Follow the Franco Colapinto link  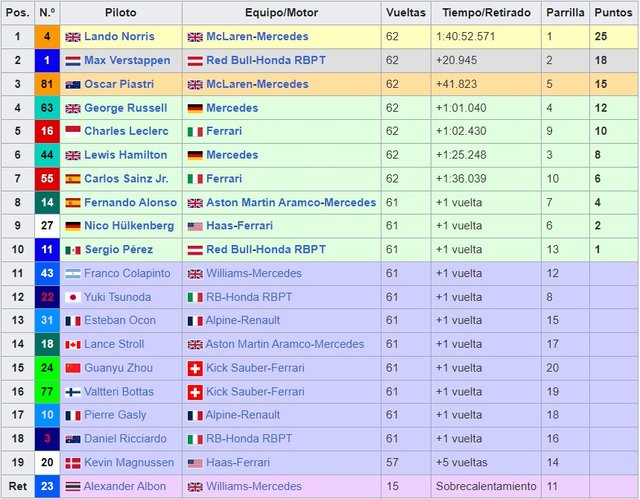pos(127,273)
